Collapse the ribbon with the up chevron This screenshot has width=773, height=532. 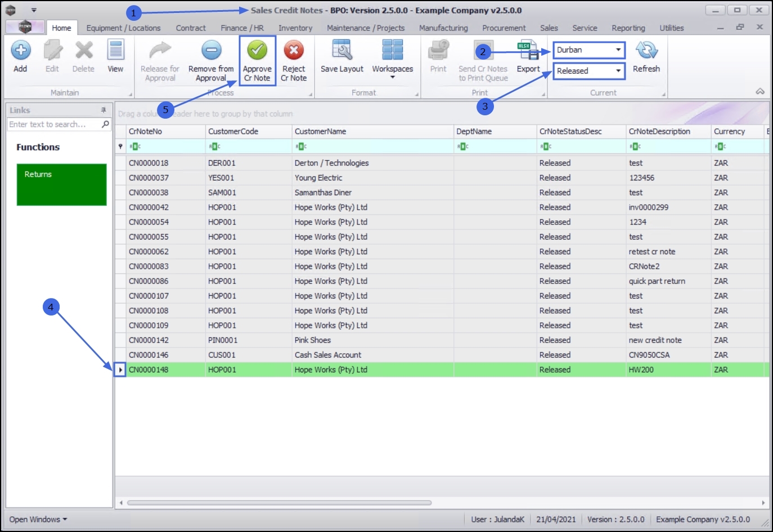pos(760,91)
